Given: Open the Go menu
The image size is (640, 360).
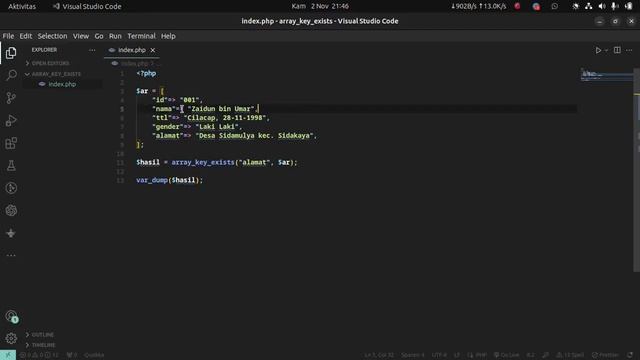Looking at the screenshot, I should pos(99,36).
